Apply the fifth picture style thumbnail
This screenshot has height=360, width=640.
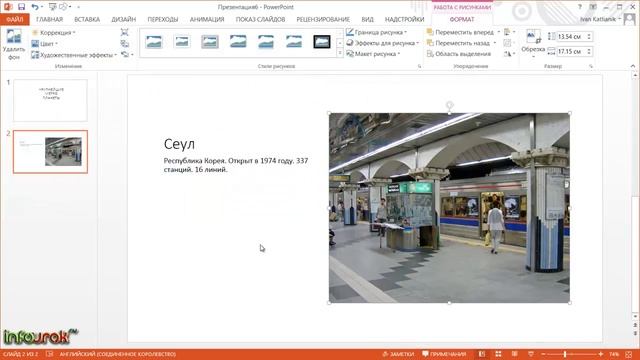pyautogui.click(x=266, y=42)
